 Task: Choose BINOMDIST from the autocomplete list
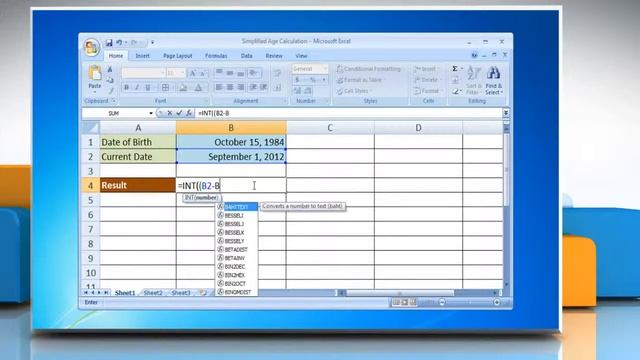click(x=237, y=292)
